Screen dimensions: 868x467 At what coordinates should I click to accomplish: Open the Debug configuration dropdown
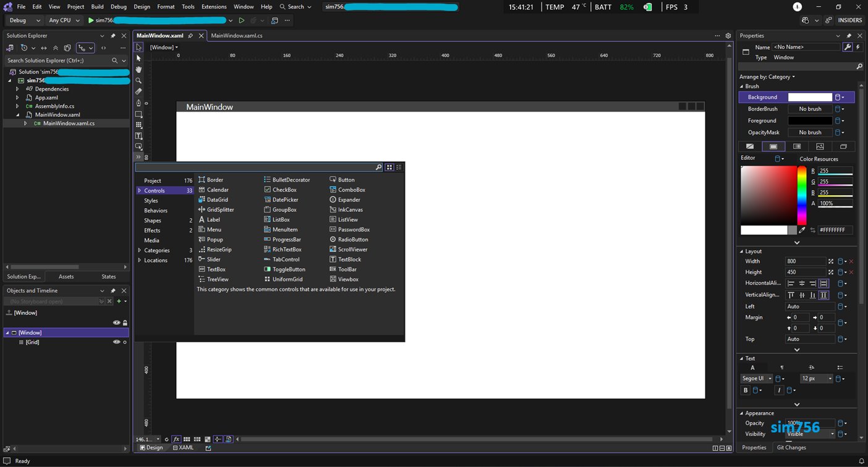click(x=25, y=20)
